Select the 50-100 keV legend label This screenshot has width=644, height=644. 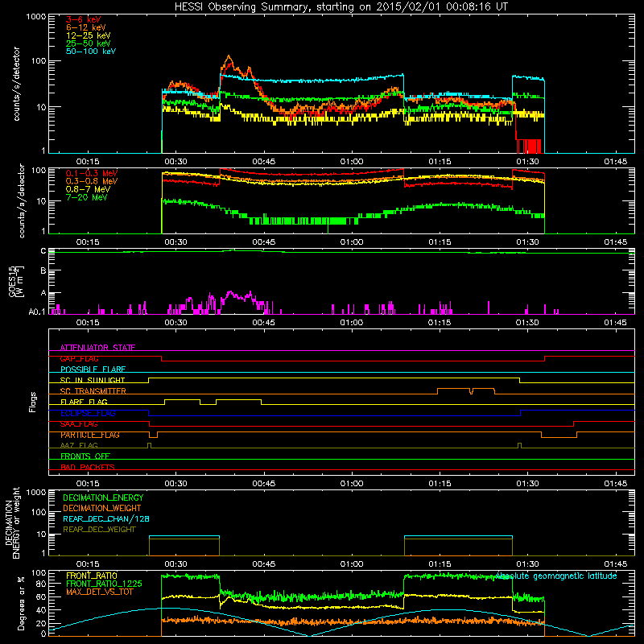(91, 52)
